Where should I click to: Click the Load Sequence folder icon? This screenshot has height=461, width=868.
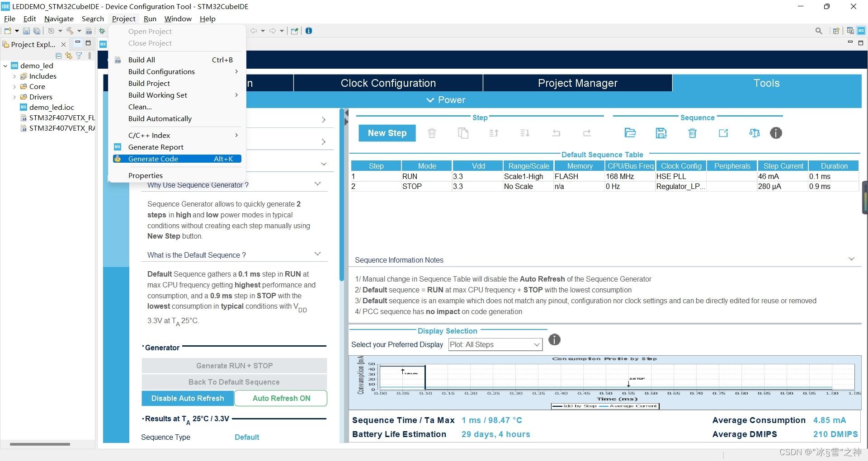[x=630, y=133]
